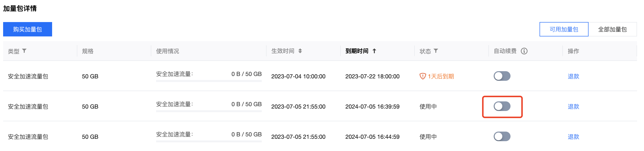
Task: Click the 生效时间 sort arrows icon
Action: [x=300, y=51]
